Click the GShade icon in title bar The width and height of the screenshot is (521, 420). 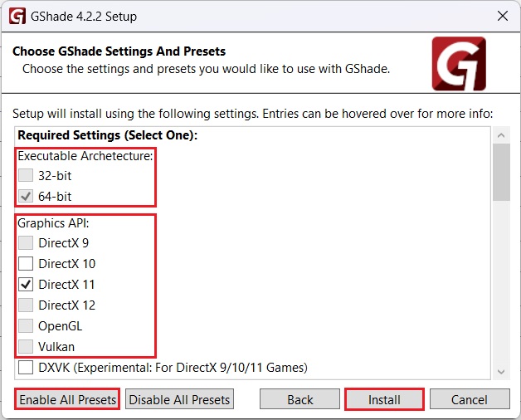click(x=16, y=16)
